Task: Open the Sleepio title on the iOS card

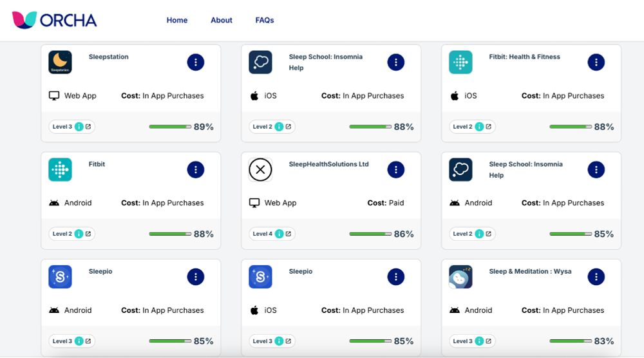Action: pyautogui.click(x=301, y=271)
